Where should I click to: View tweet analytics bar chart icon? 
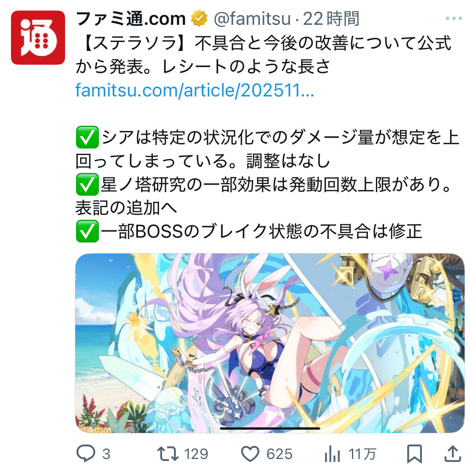click(x=332, y=454)
